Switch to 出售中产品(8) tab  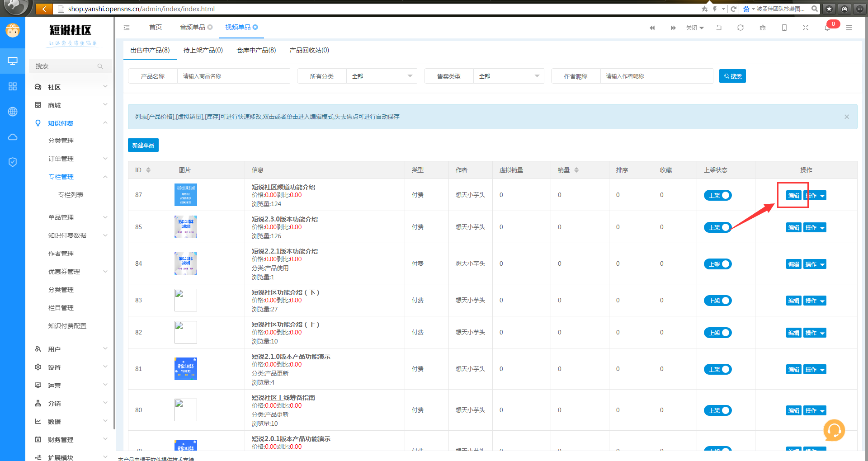coord(150,50)
